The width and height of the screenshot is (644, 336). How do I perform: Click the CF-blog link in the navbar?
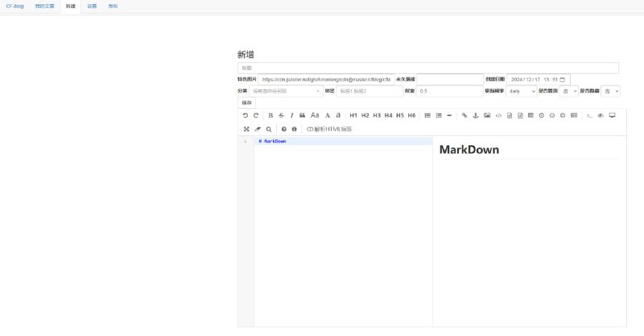point(14,6)
